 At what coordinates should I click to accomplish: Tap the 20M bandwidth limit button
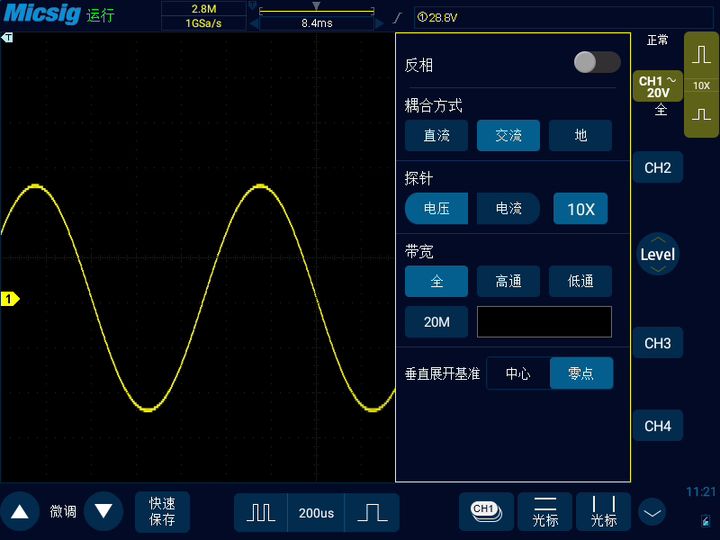(436, 322)
